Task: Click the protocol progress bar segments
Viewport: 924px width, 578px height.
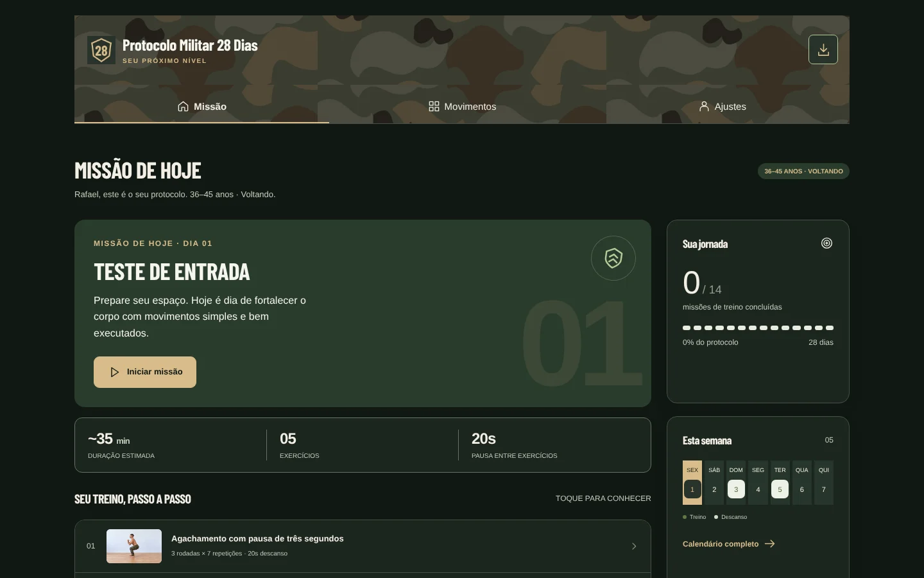Action: [758, 328]
